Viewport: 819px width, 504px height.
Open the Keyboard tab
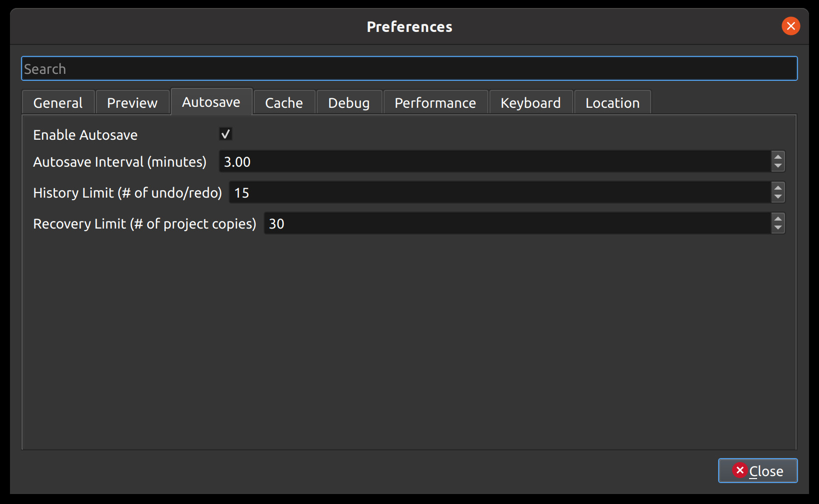[x=530, y=102]
